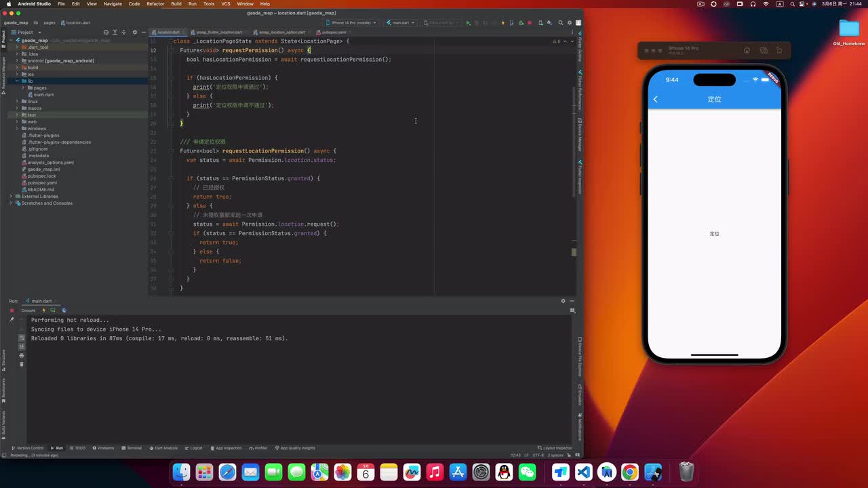Viewport: 868px width, 488px height.
Task: Expand the android [gaode_map_android] folder
Action: (x=17, y=61)
